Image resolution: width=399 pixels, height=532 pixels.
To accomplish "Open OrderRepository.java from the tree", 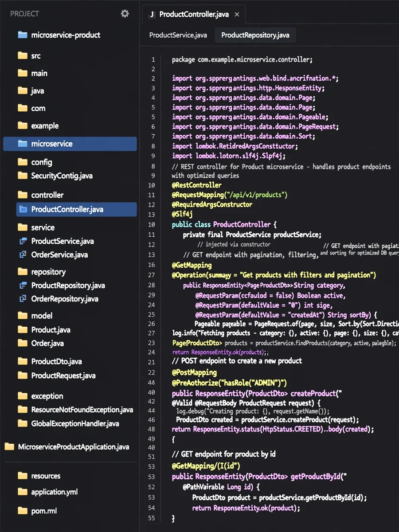I will point(65,299).
